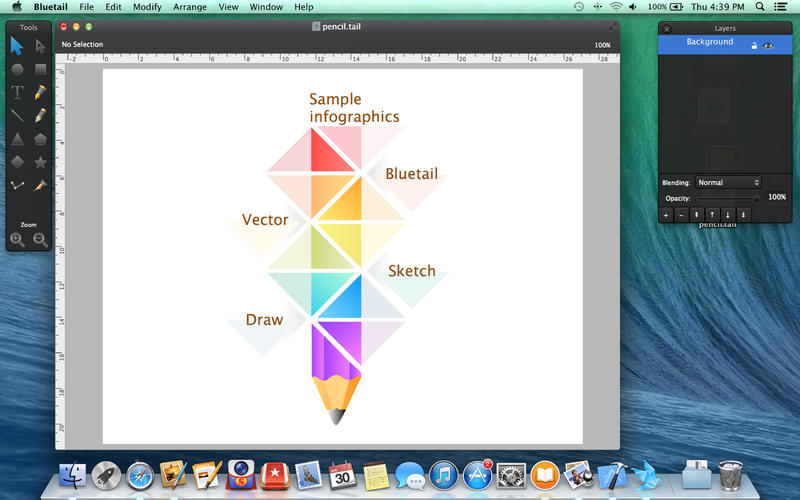The width and height of the screenshot is (800, 500).
Task: Choose the star shape tool
Action: (40, 162)
